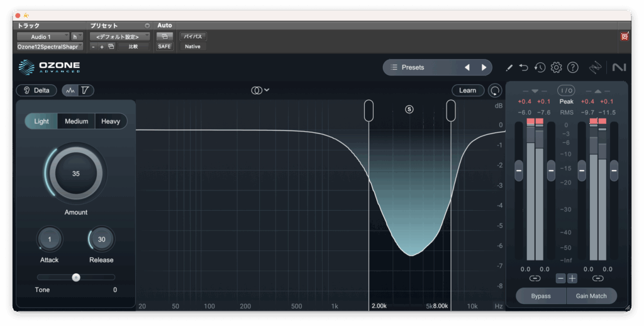
Task: Select the next preset arrow
Action: (484, 67)
